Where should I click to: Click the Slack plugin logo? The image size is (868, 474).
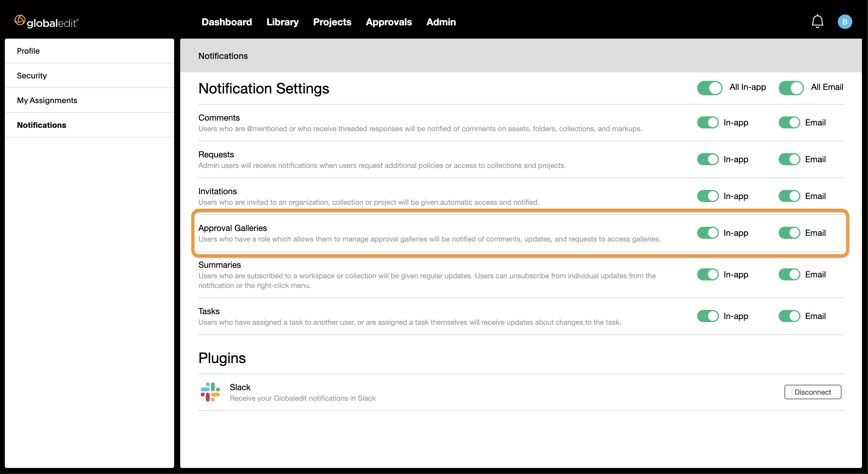pos(210,392)
